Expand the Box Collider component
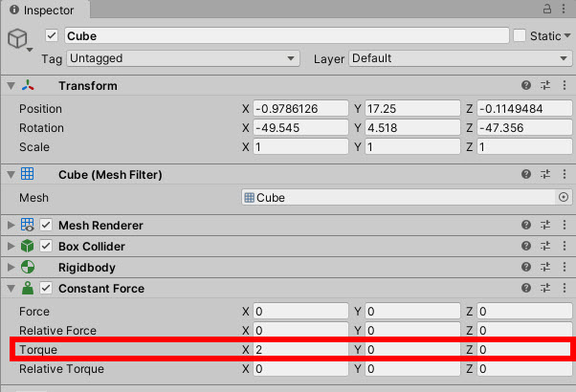 point(11,246)
